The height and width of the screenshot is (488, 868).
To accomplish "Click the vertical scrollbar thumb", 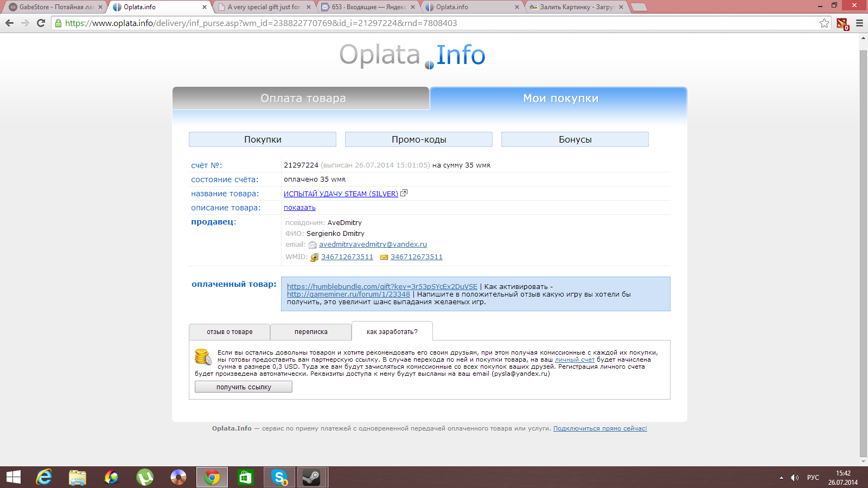I will [x=863, y=254].
